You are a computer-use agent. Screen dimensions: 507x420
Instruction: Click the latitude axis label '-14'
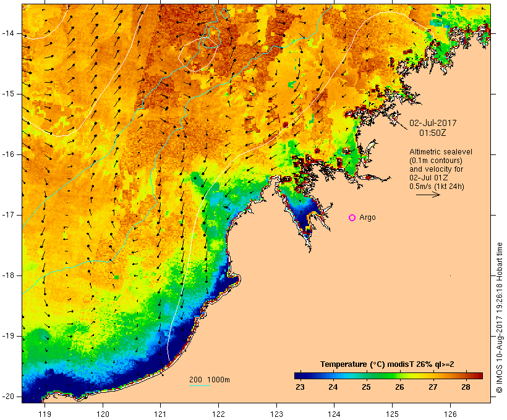tap(8, 33)
